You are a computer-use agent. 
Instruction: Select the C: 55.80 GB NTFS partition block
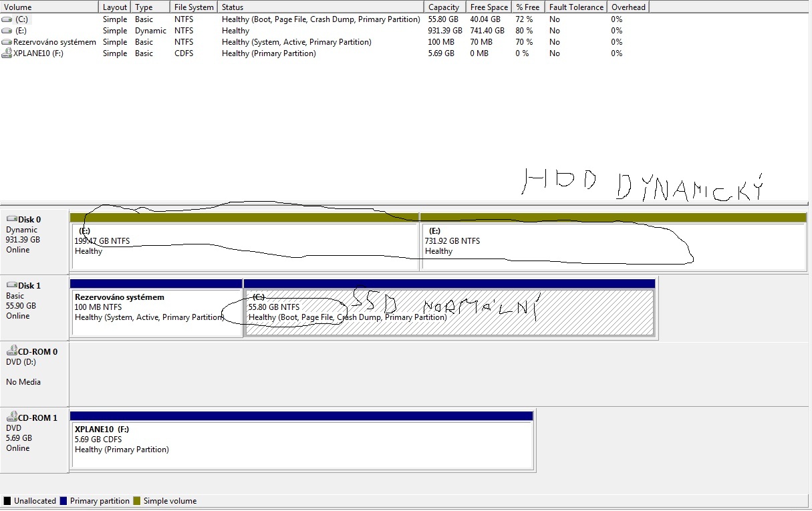[x=450, y=307]
